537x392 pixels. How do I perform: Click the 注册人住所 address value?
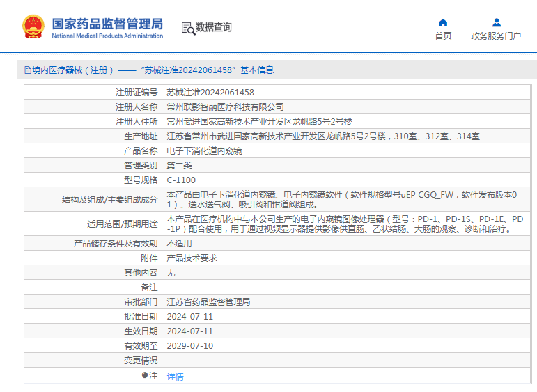259,122
